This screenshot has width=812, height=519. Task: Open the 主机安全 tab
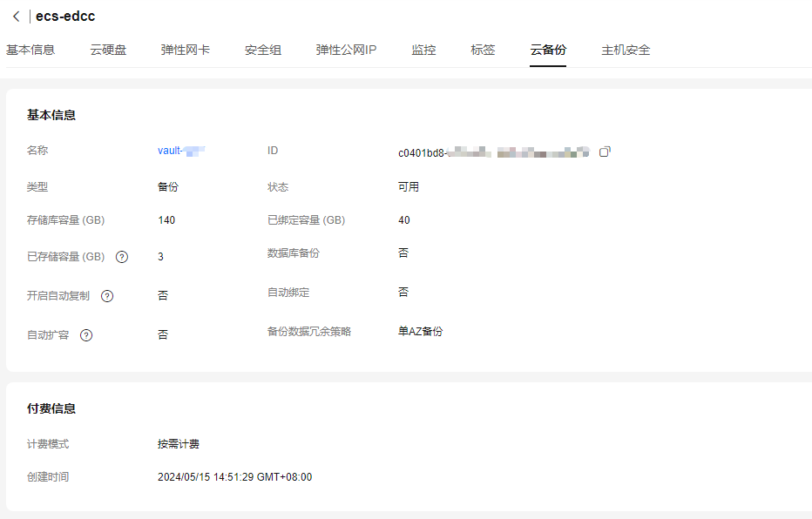[x=624, y=50]
